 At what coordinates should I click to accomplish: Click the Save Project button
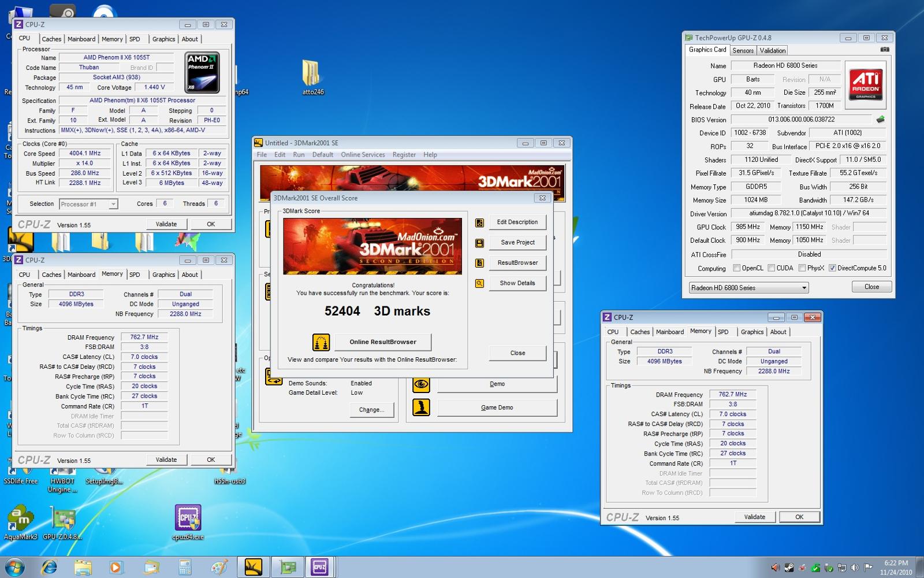tap(517, 243)
